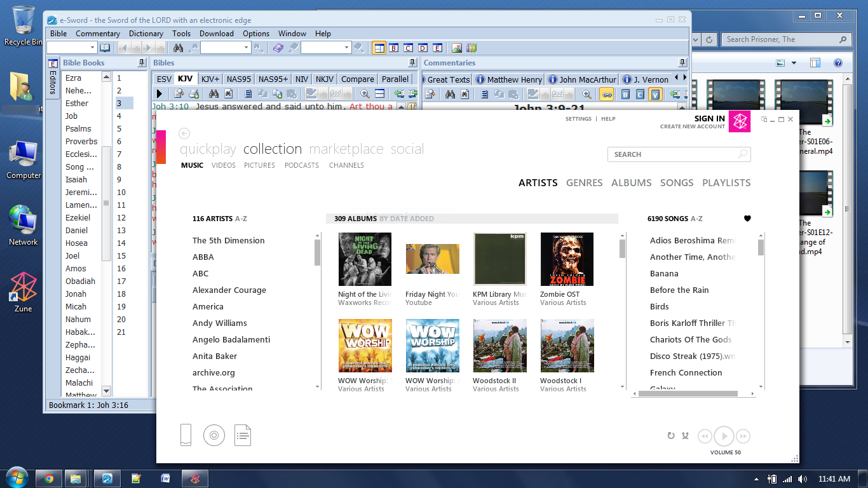Select the KJV+ Bible tab

210,79
